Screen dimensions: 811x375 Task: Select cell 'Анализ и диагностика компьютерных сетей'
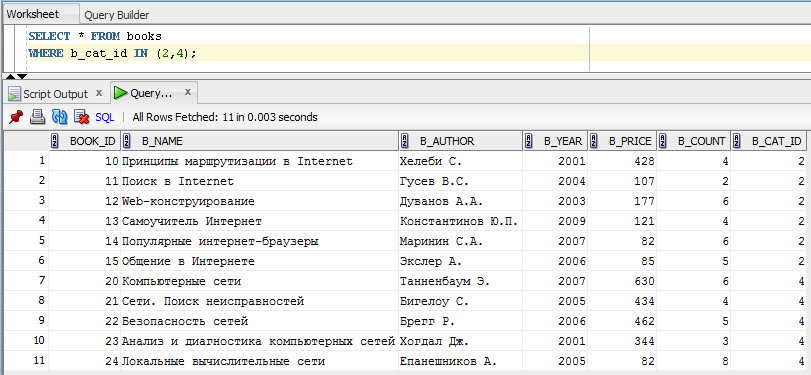pyautogui.click(x=260, y=341)
